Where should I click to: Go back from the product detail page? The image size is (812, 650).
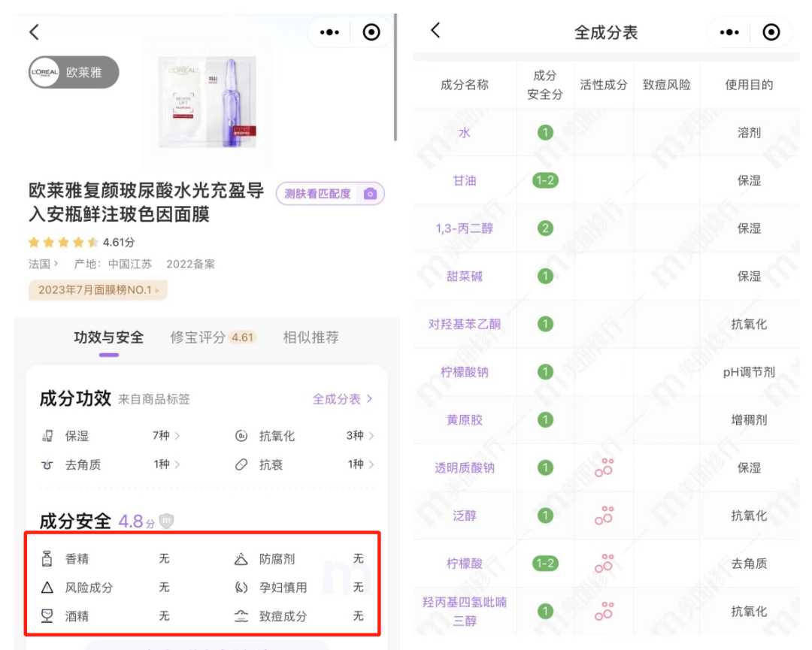click(x=34, y=32)
